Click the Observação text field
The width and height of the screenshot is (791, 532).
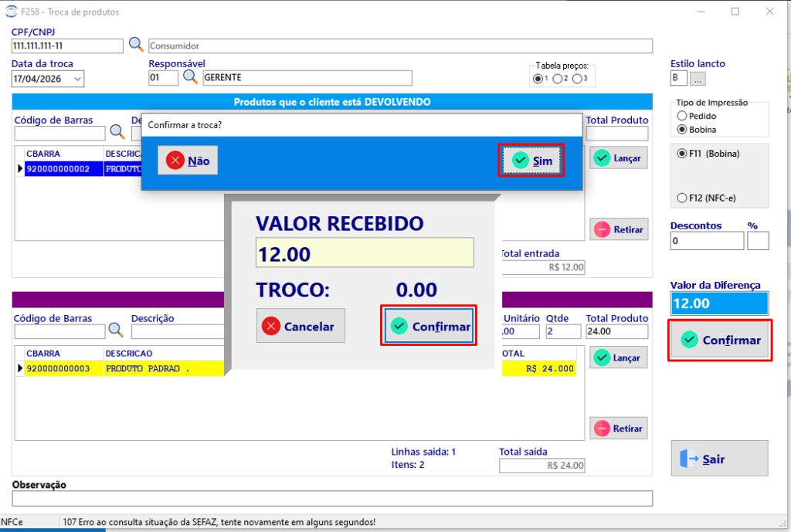pos(332,499)
